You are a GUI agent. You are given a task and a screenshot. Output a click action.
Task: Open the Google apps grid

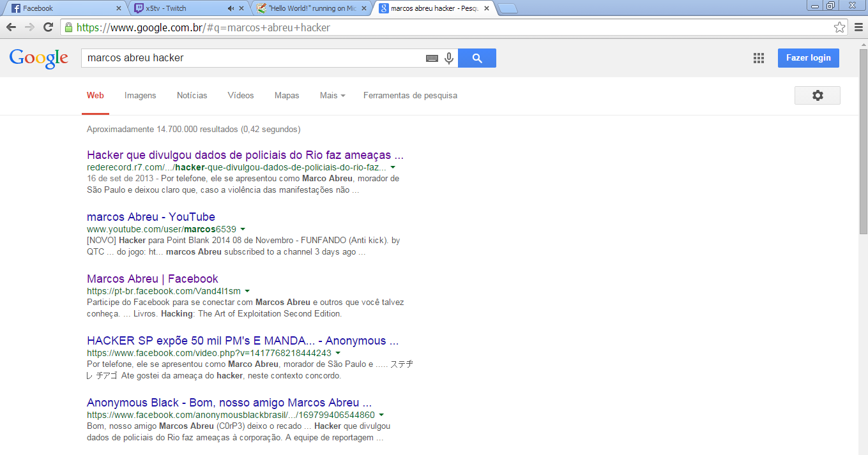pos(759,58)
